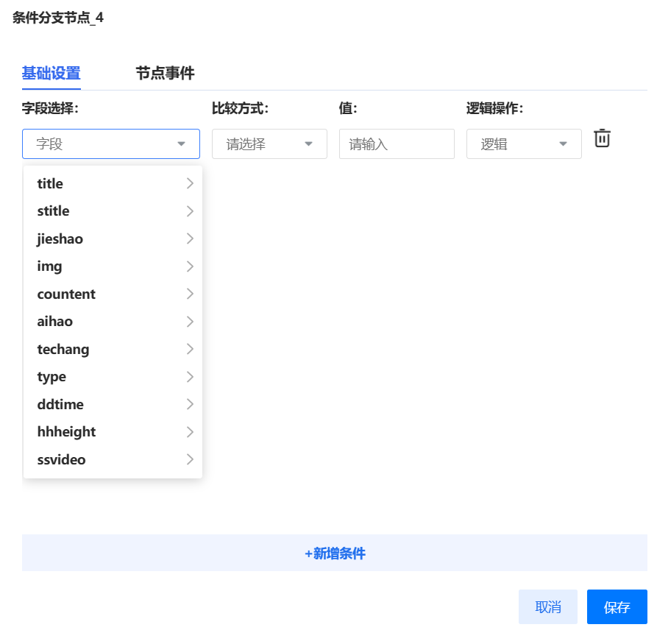Screen dimensions: 657x644
Task: Select the countent field option
Action: point(66,294)
